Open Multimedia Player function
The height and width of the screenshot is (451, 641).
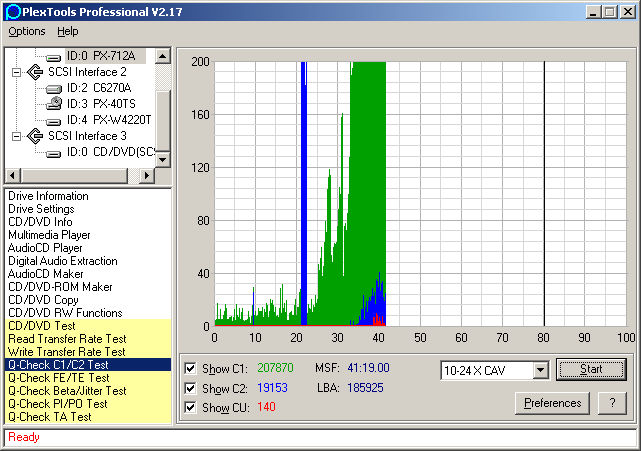(88, 235)
